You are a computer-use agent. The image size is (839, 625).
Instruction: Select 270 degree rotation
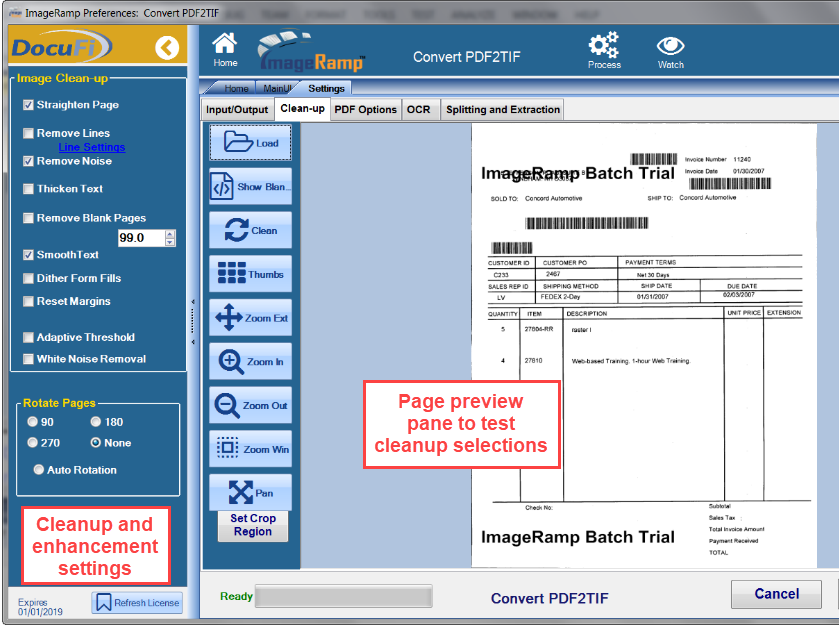point(33,443)
